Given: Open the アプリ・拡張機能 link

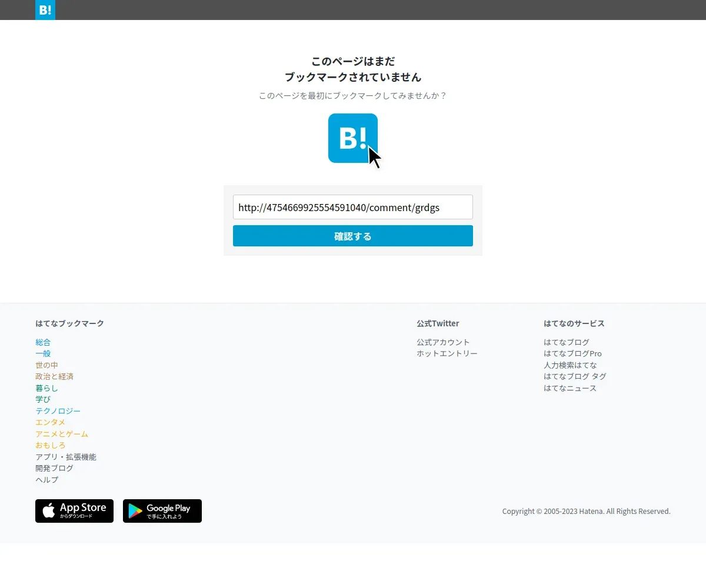Looking at the screenshot, I should coord(66,457).
